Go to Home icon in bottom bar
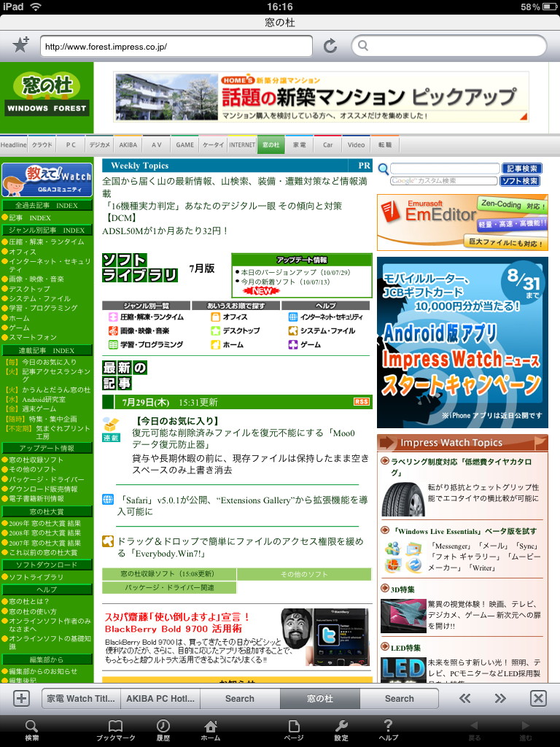 click(x=211, y=729)
